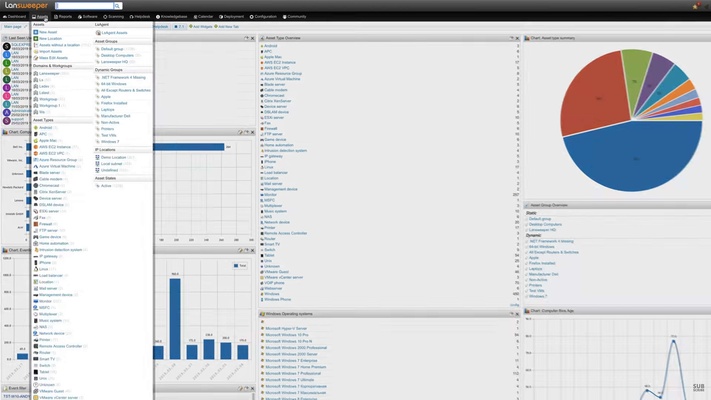The height and width of the screenshot is (400, 711).
Task: Open Lansweeper HQ group in Assets menu
Action: pyautogui.click(x=115, y=62)
